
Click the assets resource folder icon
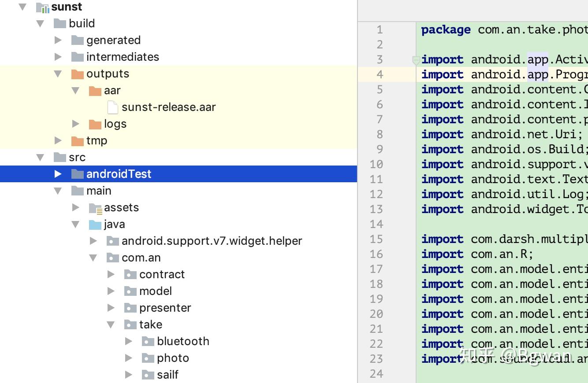(95, 208)
